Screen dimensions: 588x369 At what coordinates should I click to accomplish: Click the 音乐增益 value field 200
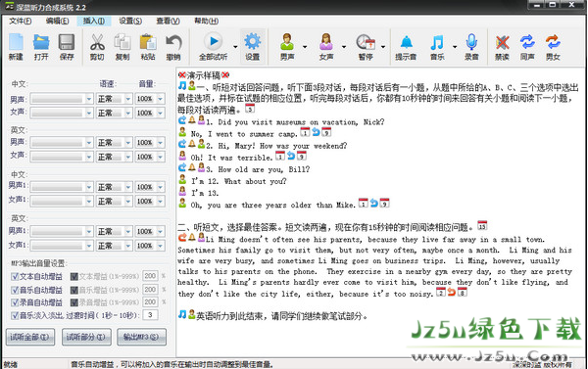click(150, 289)
